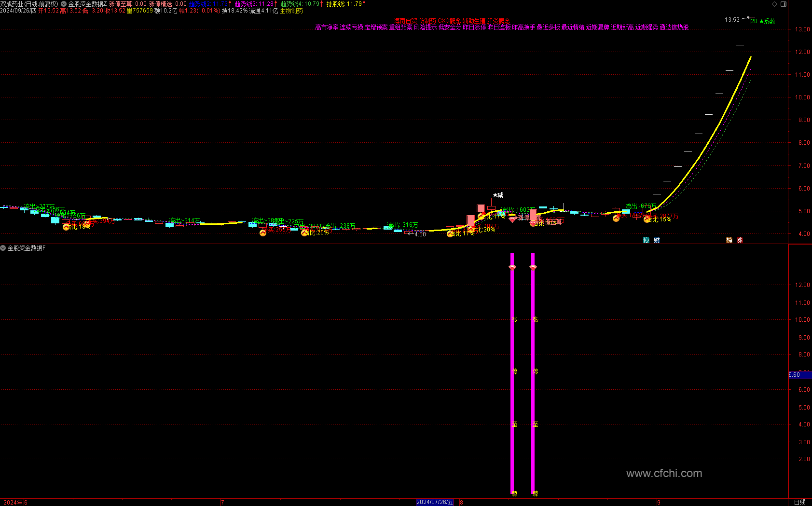The image size is (812, 506).
Task: Click the 辅助生殖 concept tag
Action: coord(474,21)
